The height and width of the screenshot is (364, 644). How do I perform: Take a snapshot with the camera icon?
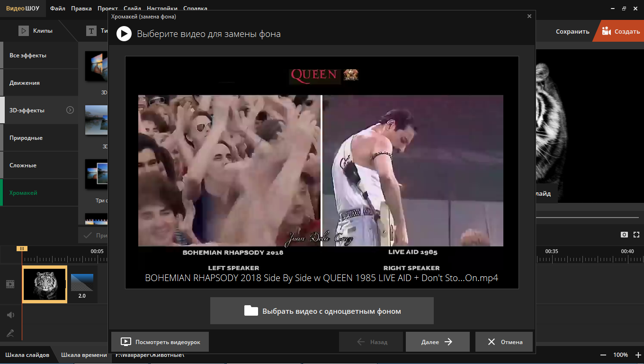[x=625, y=235]
